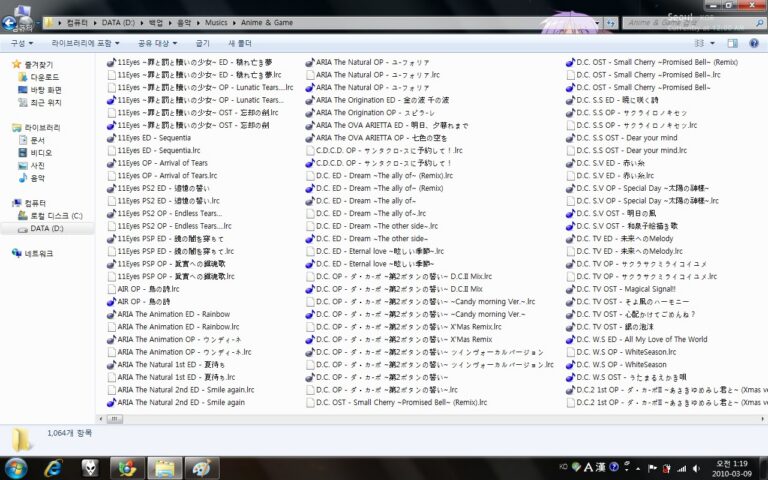Open the 구성 dropdown menu
This screenshot has width=768, height=480.
pos(22,43)
